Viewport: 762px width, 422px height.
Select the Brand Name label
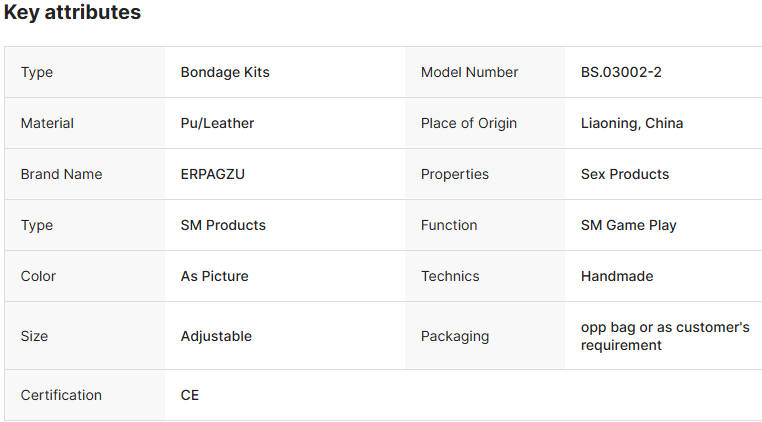tap(61, 174)
